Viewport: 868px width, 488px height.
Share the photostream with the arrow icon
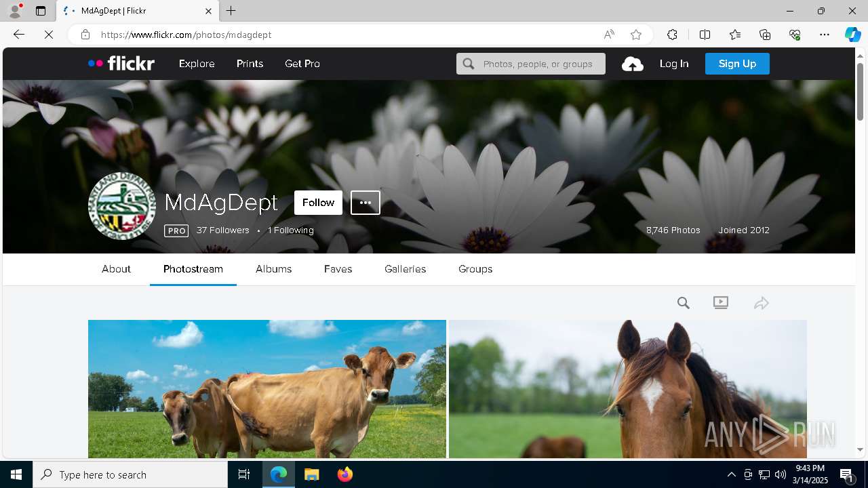tap(761, 303)
